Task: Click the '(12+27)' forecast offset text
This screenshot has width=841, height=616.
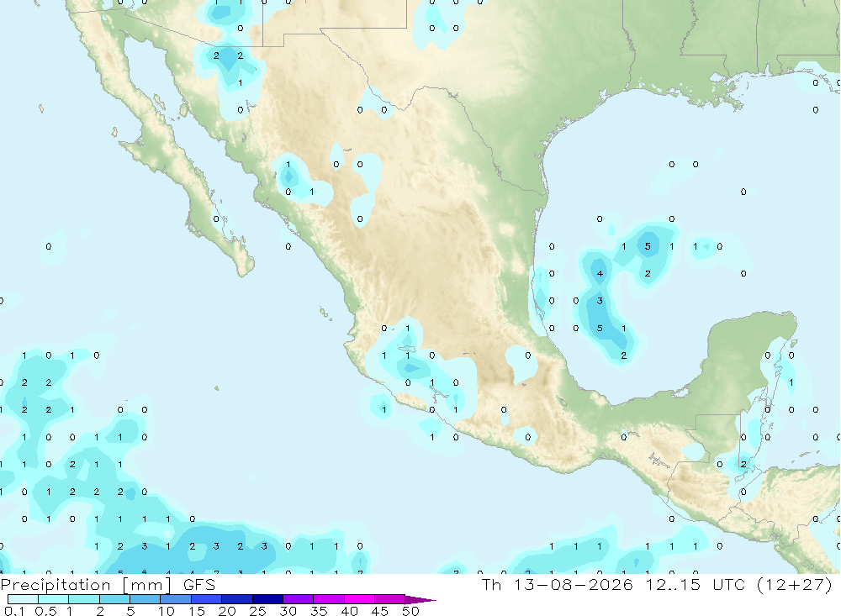Action: pyautogui.click(x=795, y=584)
